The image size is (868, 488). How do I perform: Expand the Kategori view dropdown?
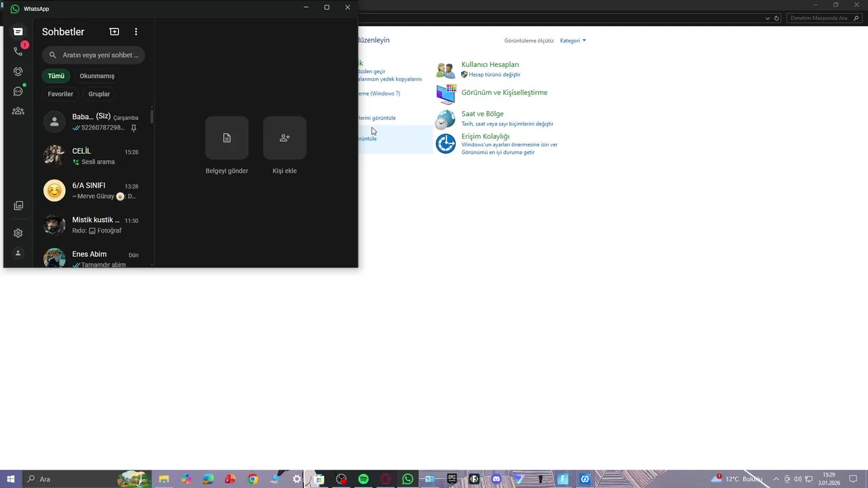(572, 41)
